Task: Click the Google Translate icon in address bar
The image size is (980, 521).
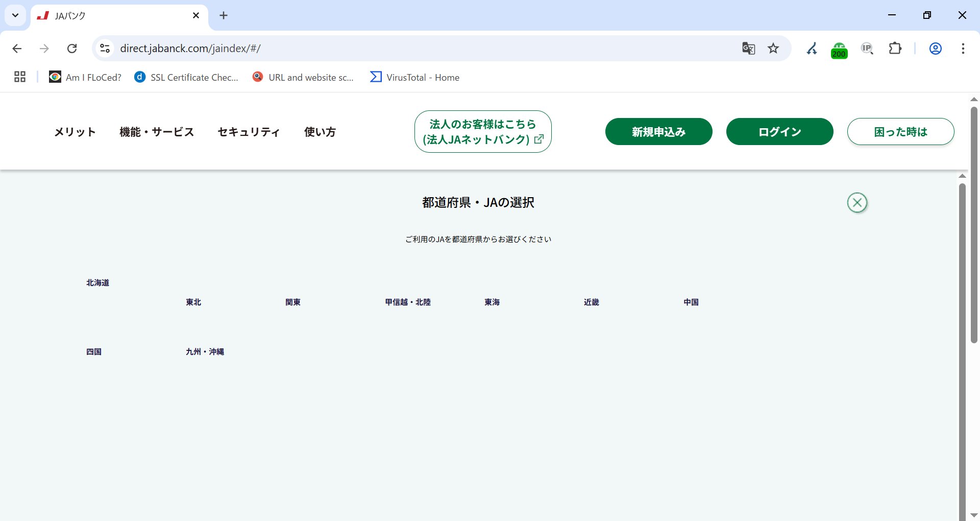Action: [748, 49]
